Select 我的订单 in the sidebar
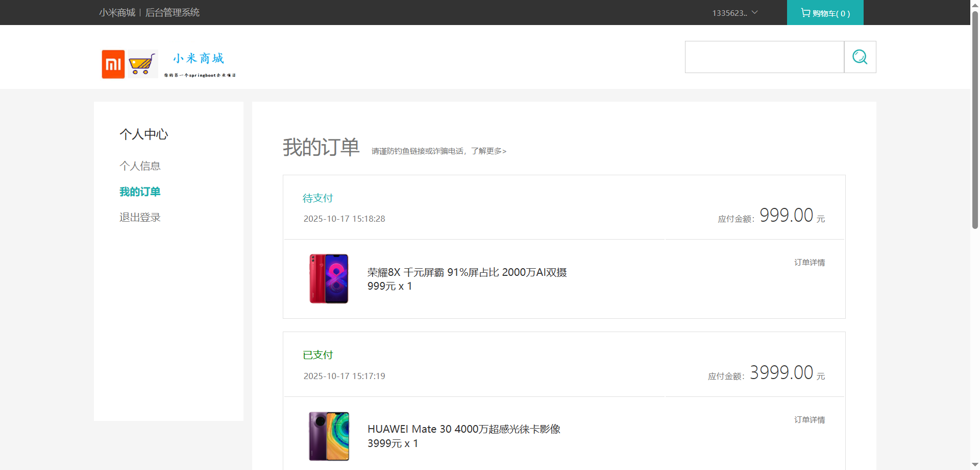The height and width of the screenshot is (470, 980). 140,192
